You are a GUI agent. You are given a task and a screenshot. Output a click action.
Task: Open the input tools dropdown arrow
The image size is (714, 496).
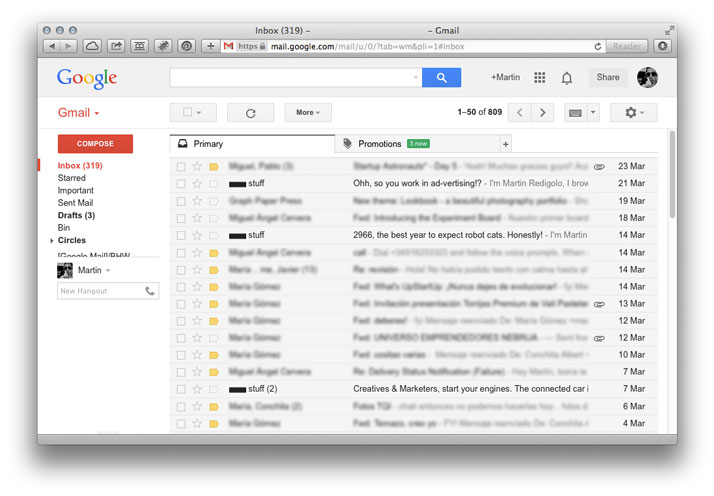coord(593,112)
